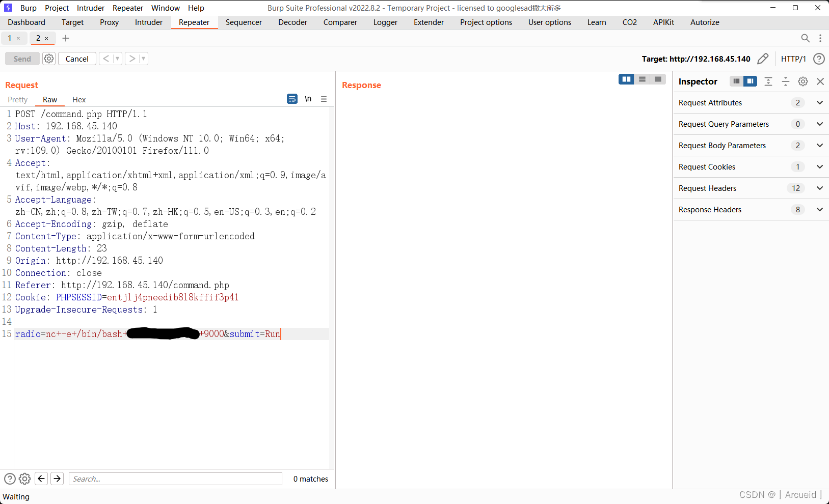Open Repeater tab settings gear icon

tap(49, 59)
